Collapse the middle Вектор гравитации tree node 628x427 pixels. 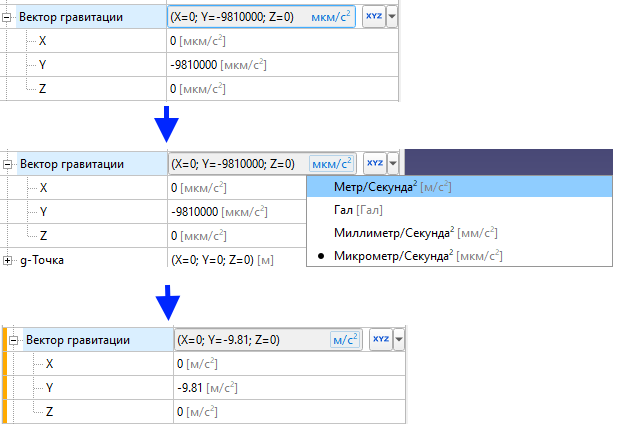9,164
